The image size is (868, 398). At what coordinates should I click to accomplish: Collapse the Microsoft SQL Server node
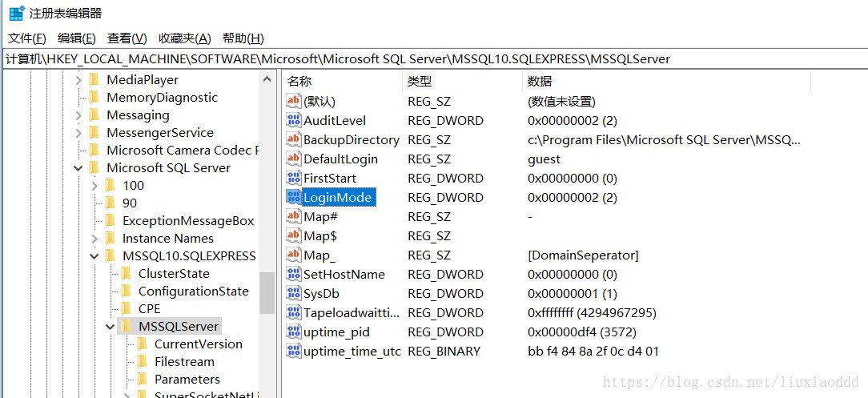pyautogui.click(x=78, y=168)
